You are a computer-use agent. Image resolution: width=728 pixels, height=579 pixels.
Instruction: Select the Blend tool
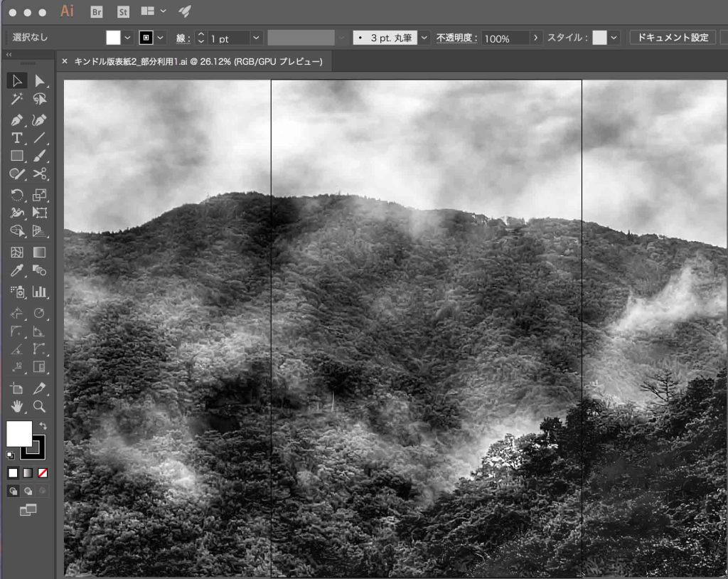(40, 270)
